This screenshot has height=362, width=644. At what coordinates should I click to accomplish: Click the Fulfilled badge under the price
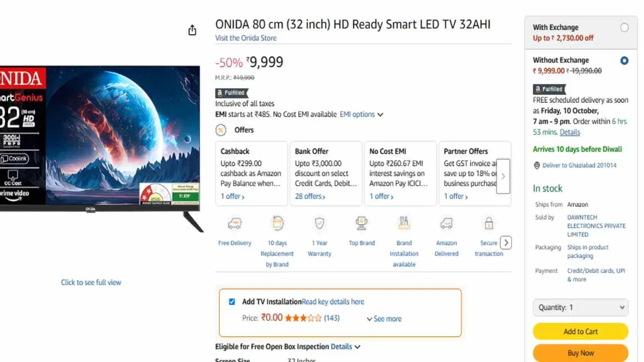[x=231, y=93]
